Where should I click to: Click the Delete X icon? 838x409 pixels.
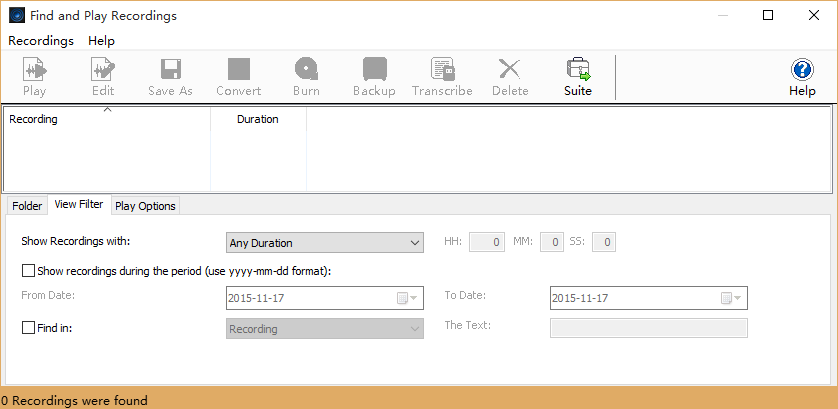[x=510, y=70]
